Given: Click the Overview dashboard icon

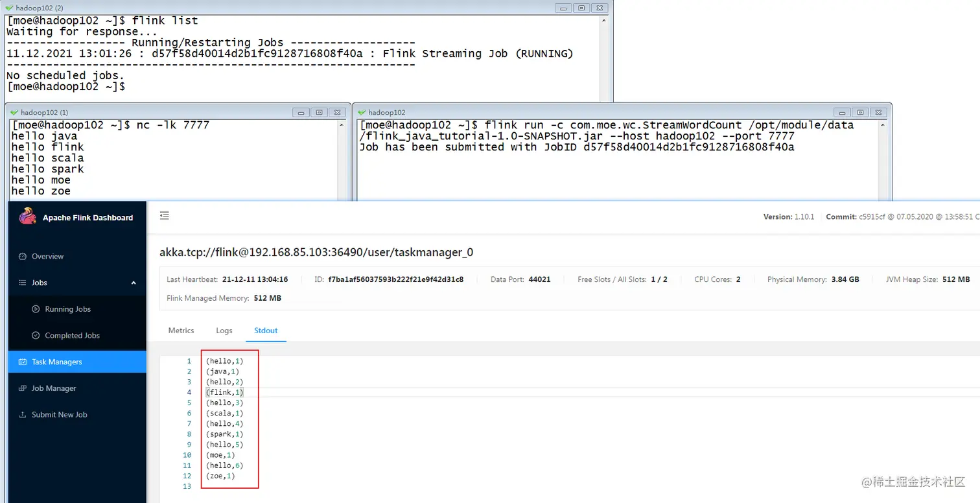Looking at the screenshot, I should tap(23, 256).
